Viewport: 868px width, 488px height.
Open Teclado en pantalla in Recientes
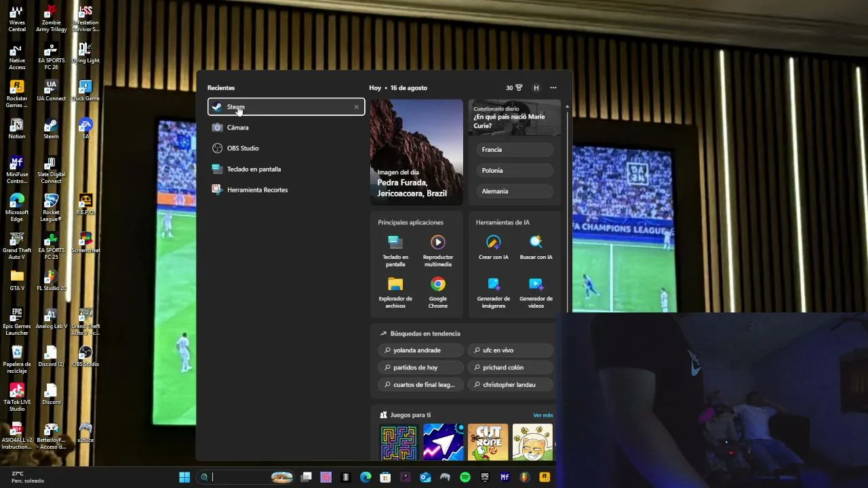286,169
